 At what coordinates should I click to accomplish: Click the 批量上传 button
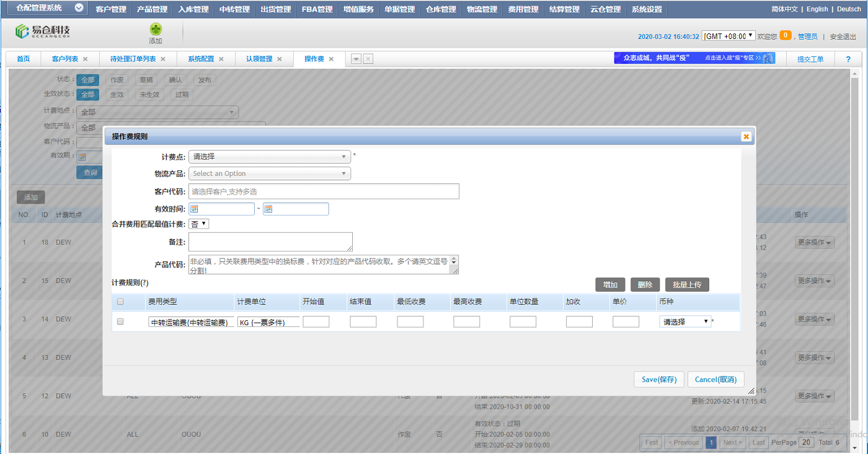[686, 284]
